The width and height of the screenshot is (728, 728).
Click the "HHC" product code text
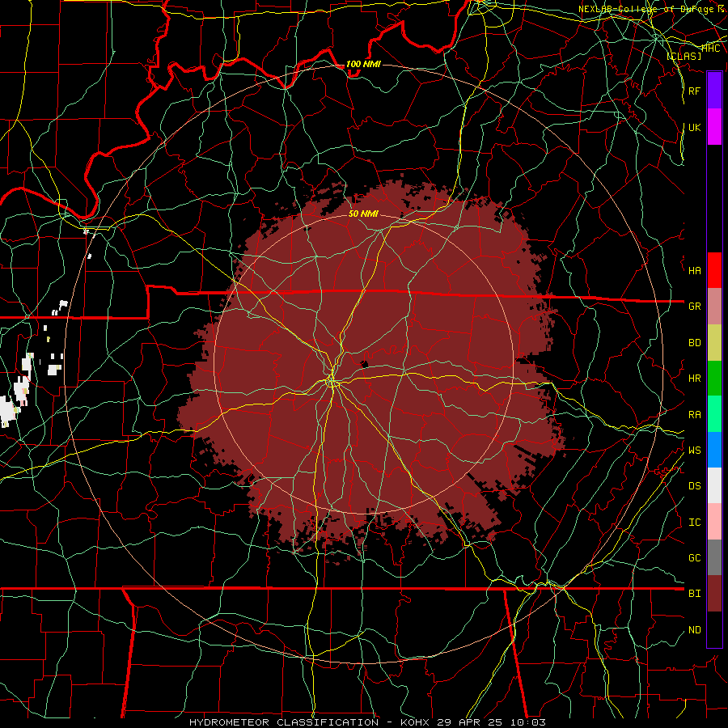[x=710, y=49]
